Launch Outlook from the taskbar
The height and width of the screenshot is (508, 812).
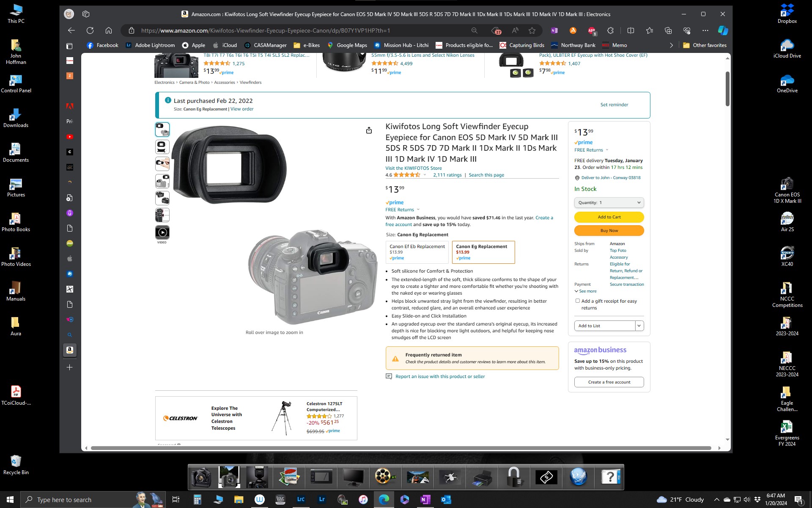445,500
